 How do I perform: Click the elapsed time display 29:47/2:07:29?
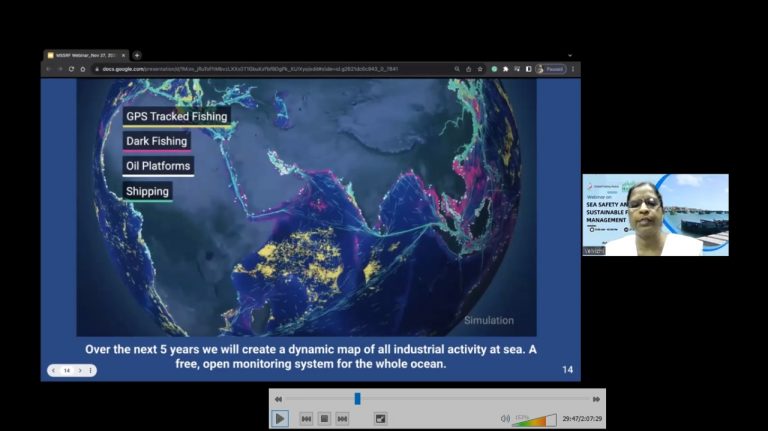point(582,419)
